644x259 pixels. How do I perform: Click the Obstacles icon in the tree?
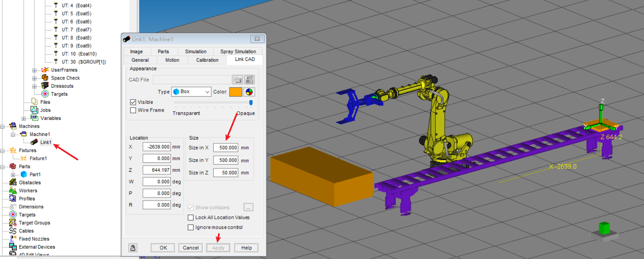point(13,182)
